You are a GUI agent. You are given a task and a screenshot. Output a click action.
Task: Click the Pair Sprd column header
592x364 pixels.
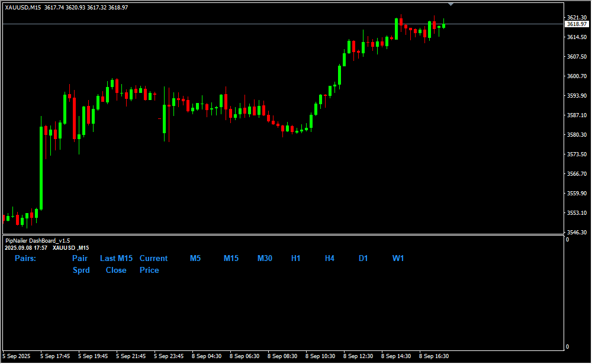(81, 264)
